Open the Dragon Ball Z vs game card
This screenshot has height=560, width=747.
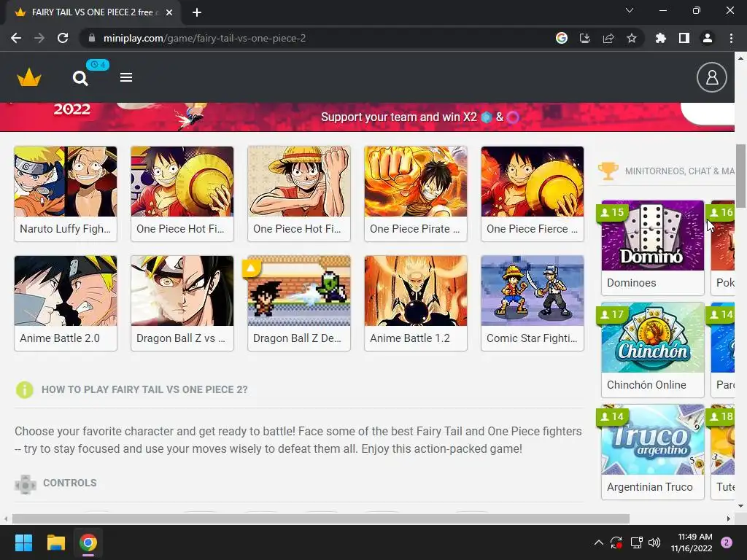click(x=182, y=303)
